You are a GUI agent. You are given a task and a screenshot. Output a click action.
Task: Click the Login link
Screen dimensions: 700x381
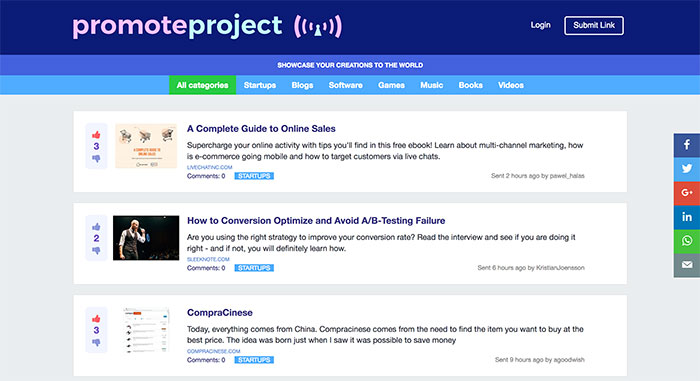tap(540, 25)
